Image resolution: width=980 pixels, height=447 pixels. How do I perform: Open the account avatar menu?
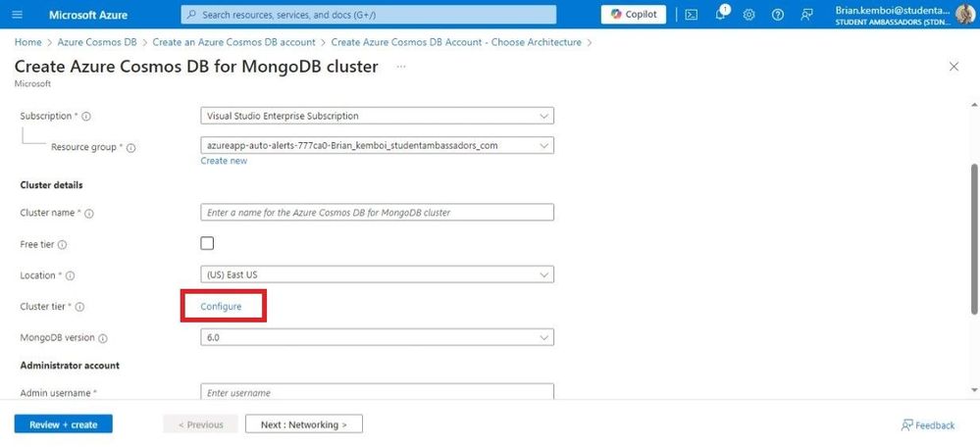click(965, 14)
